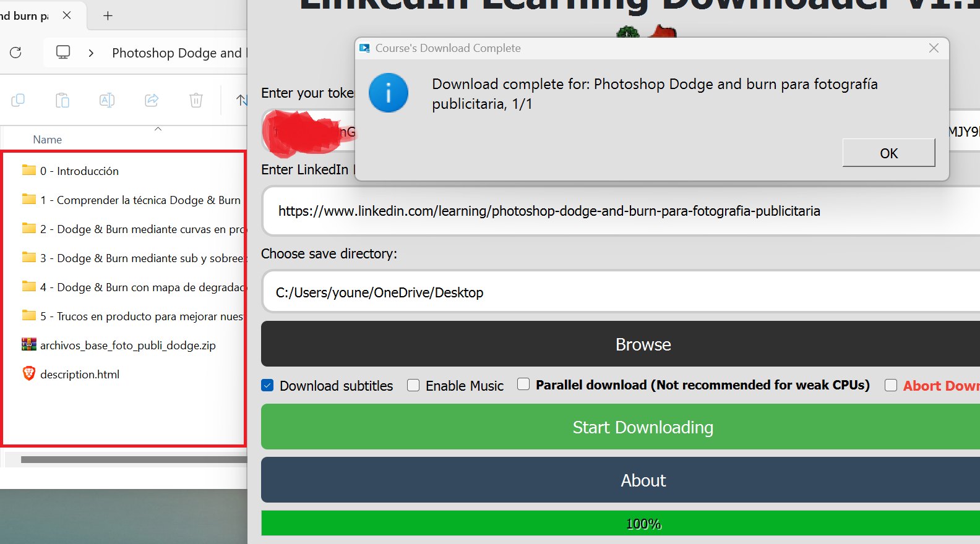
Task: Click the Copy icon in Explorer toolbar
Action: click(x=18, y=100)
